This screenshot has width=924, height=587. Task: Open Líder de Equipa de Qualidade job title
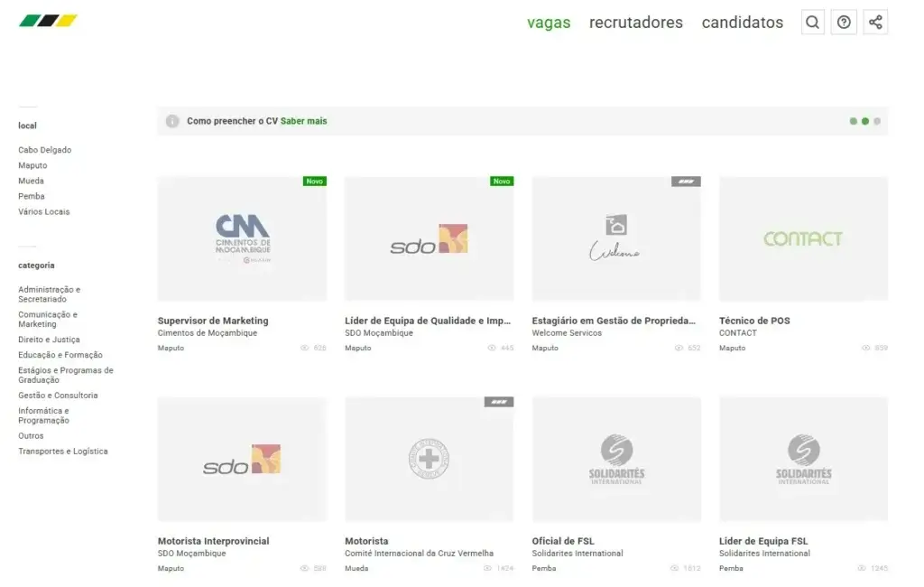tap(428, 321)
